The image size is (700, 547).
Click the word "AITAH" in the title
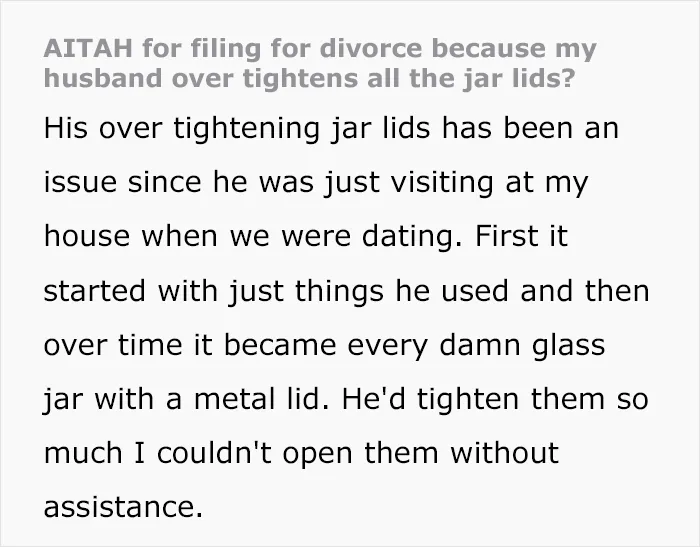tap(88, 48)
